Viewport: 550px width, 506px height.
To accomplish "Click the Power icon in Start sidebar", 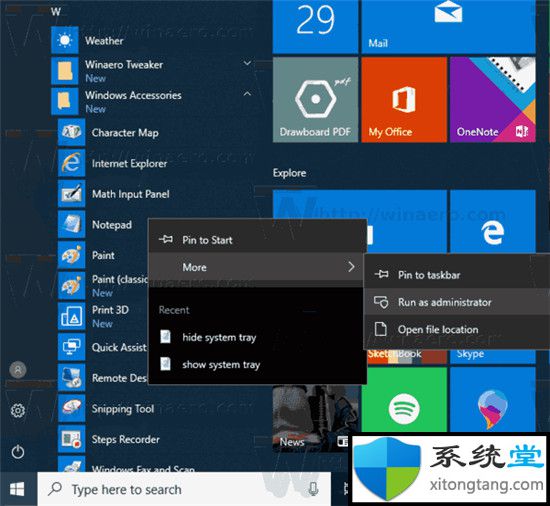I will click(x=18, y=452).
